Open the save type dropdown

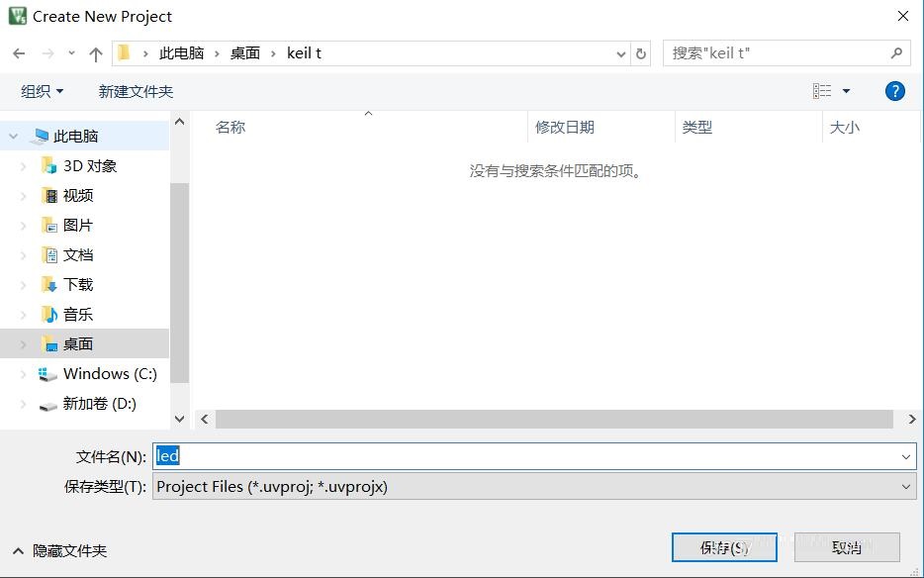pos(905,486)
